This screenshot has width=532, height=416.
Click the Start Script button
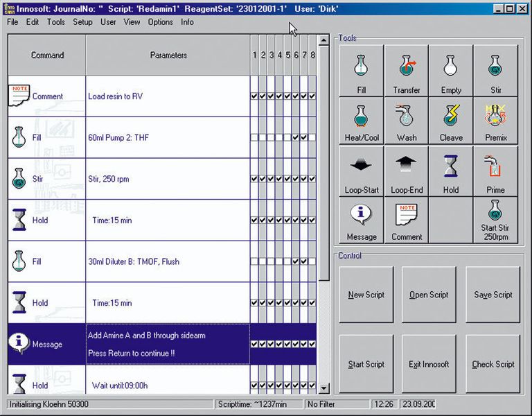[366, 364]
